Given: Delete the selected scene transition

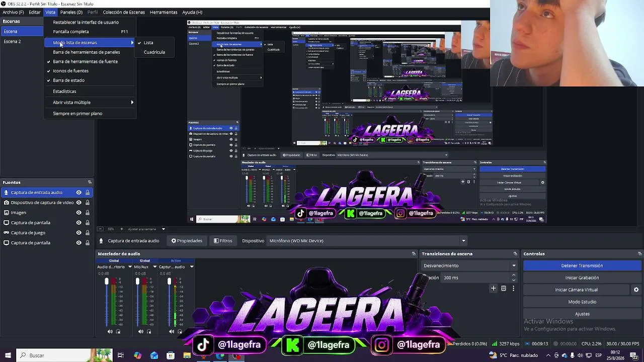Looking at the screenshot, I should point(504,289).
